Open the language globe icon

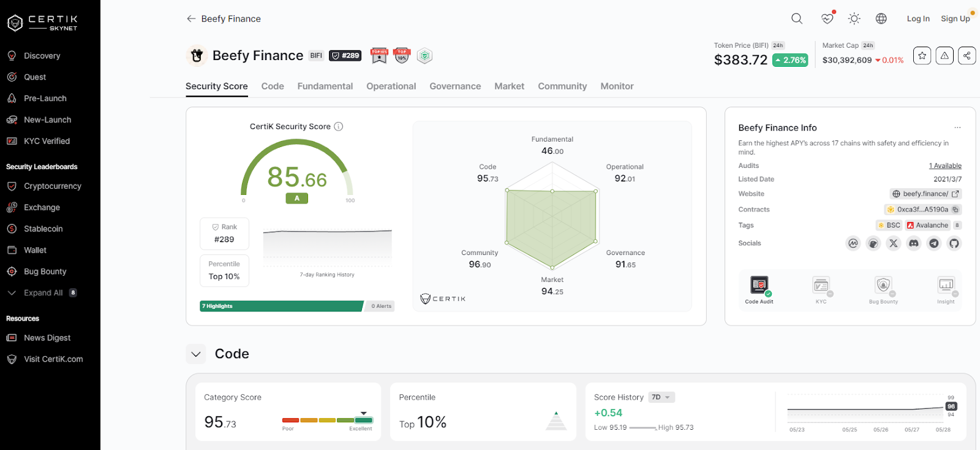tap(881, 19)
